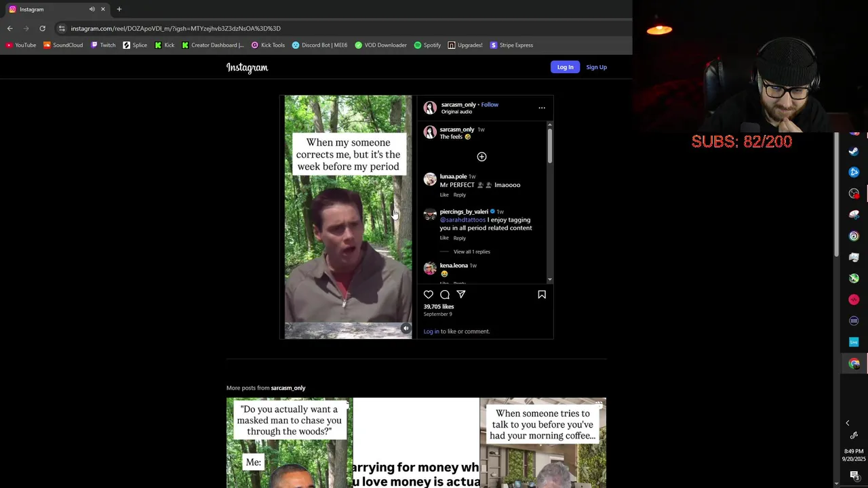Open the Discord Bot MEE6 bookmark
The image size is (868, 488).
click(x=319, y=45)
